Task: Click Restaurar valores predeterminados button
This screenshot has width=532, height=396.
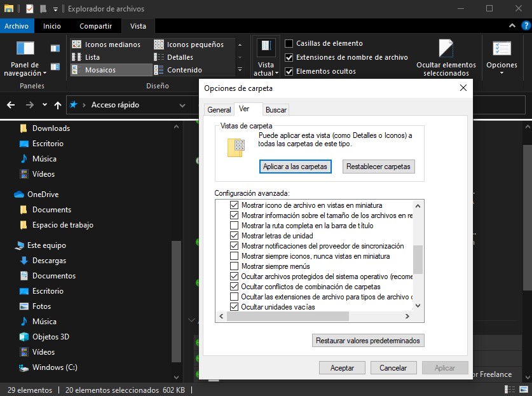Action: coord(367,341)
